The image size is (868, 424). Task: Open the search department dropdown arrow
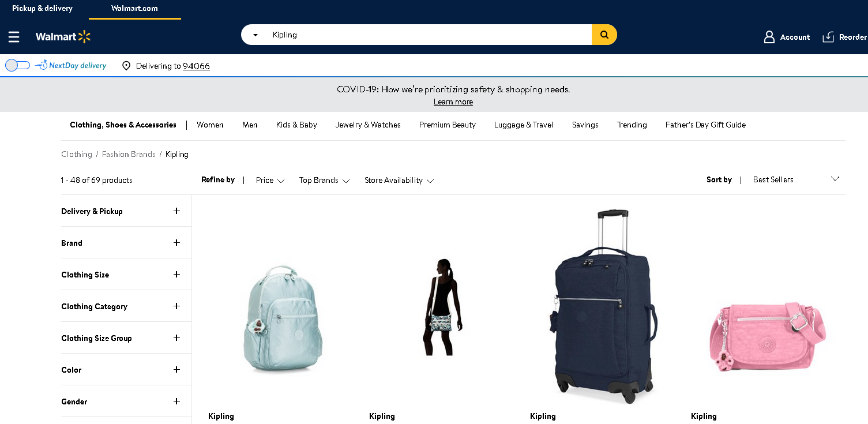click(x=255, y=35)
